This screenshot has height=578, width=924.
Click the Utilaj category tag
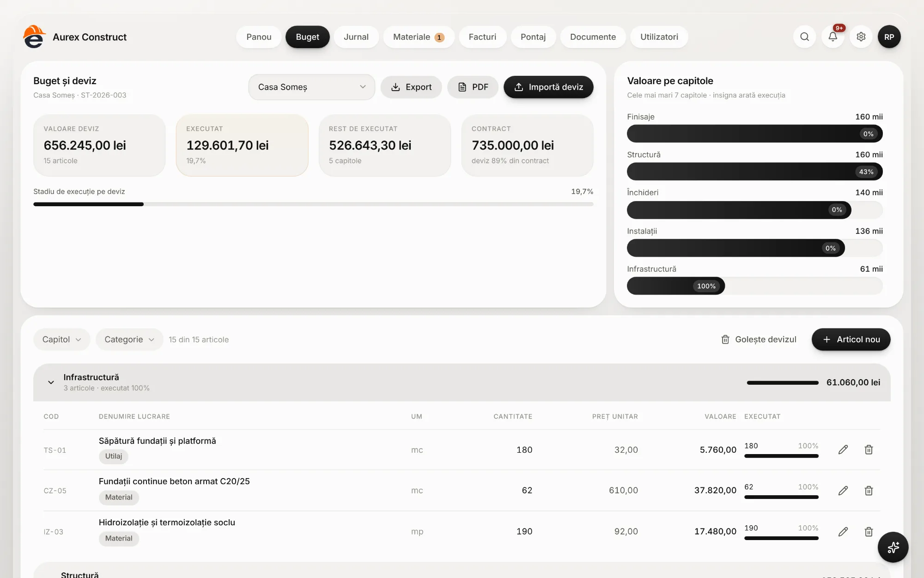pyautogui.click(x=113, y=456)
